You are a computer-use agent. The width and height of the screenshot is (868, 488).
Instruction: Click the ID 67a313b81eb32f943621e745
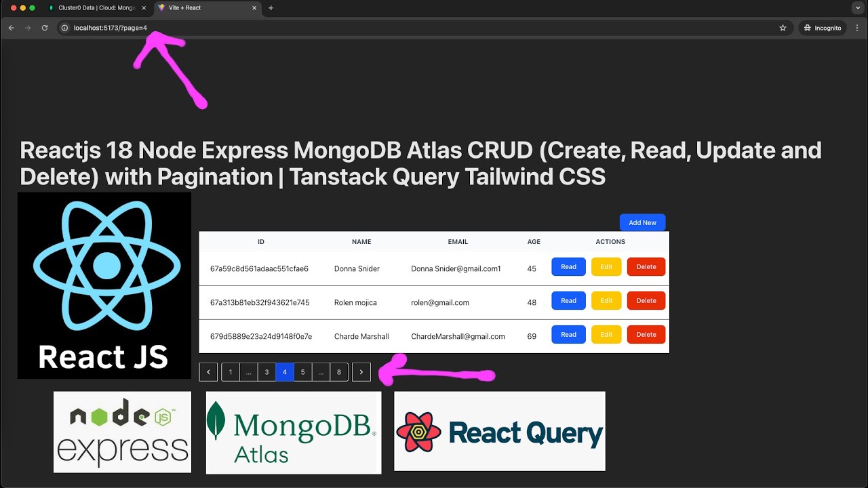(260, 303)
